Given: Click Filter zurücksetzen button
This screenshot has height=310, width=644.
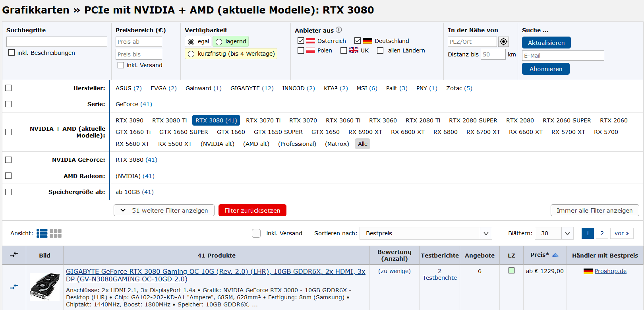Looking at the screenshot, I should click(252, 210).
